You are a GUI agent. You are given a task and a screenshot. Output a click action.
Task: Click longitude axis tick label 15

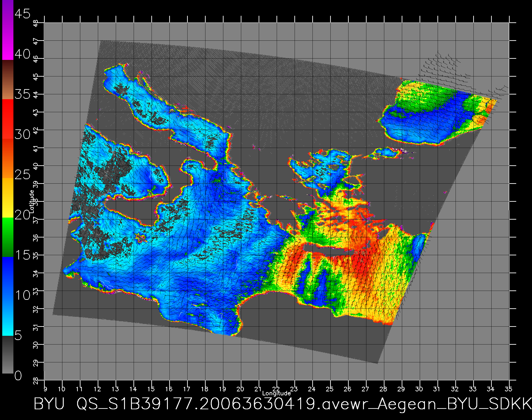click(151, 389)
